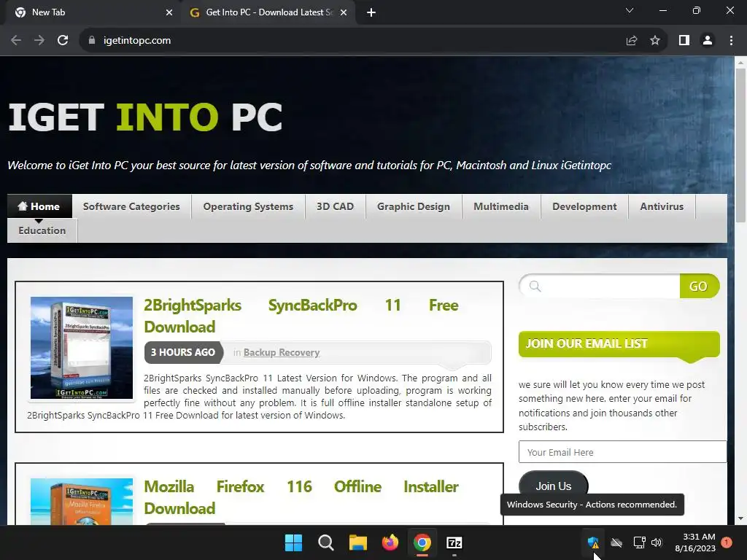The height and width of the screenshot is (560, 747).
Task: Bookmark this tab with the star icon
Action: click(655, 41)
